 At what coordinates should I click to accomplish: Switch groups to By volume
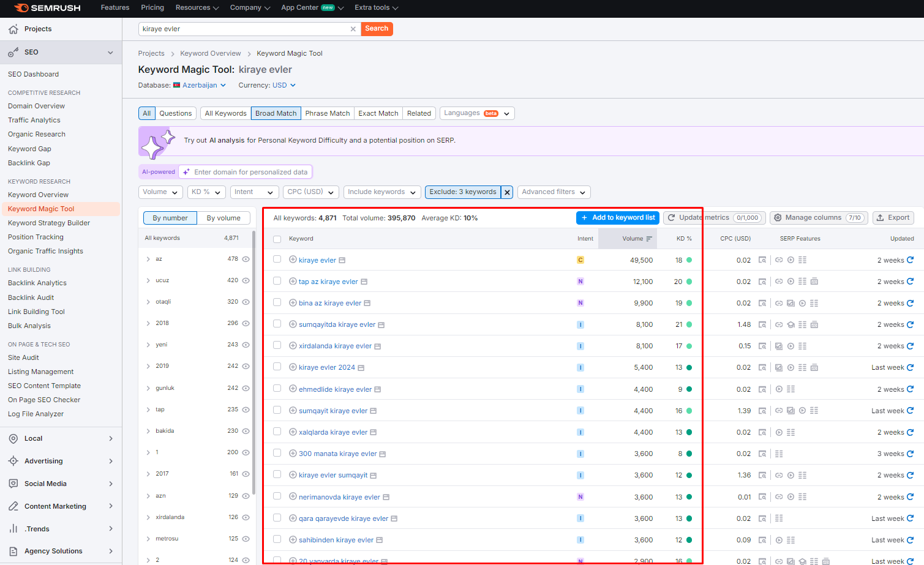223,218
